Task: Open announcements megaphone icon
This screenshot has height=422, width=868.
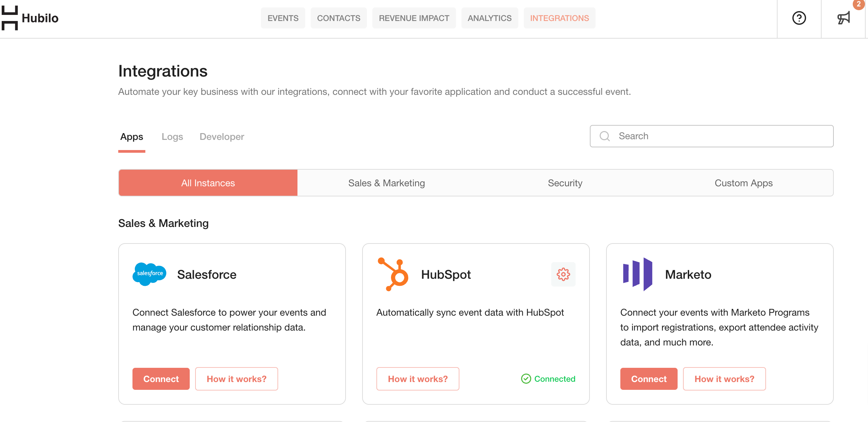Action: click(843, 18)
